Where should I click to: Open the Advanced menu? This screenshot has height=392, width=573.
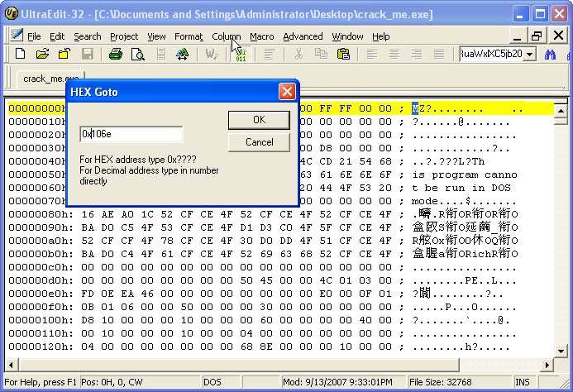click(x=303, y=36)
